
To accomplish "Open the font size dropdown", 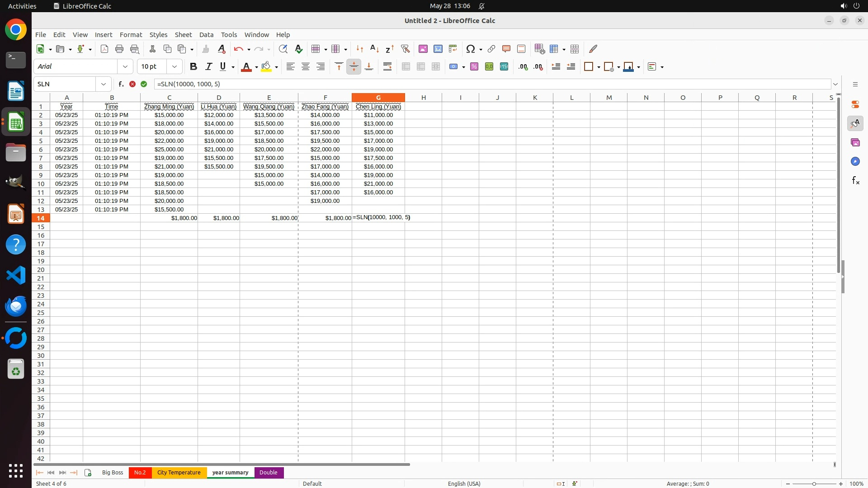I will tap(174, 67).
